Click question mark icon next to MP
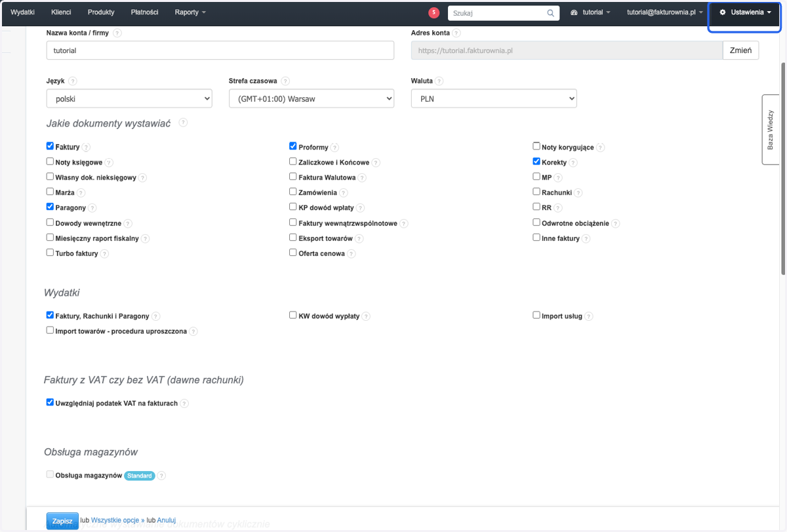 pos(558,178)
